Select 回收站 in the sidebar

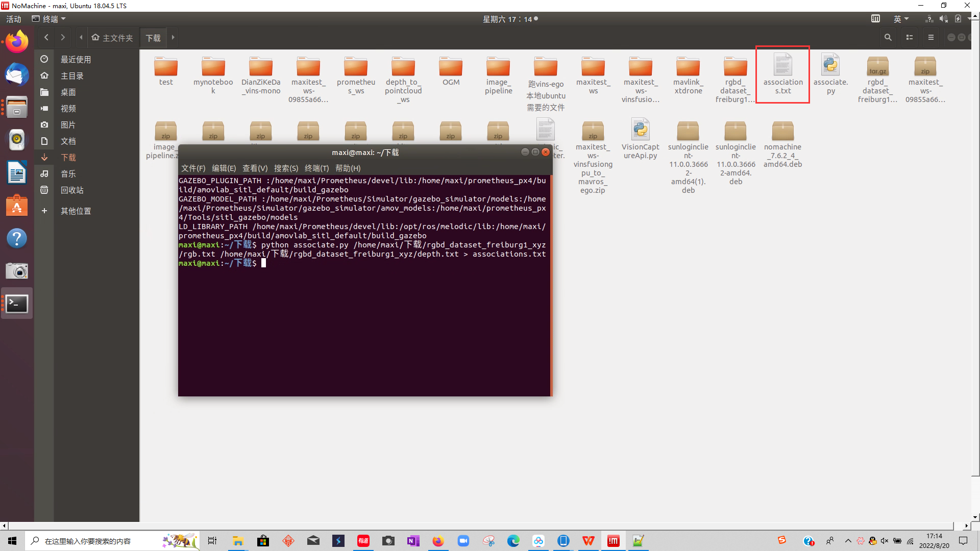(72, 190)
